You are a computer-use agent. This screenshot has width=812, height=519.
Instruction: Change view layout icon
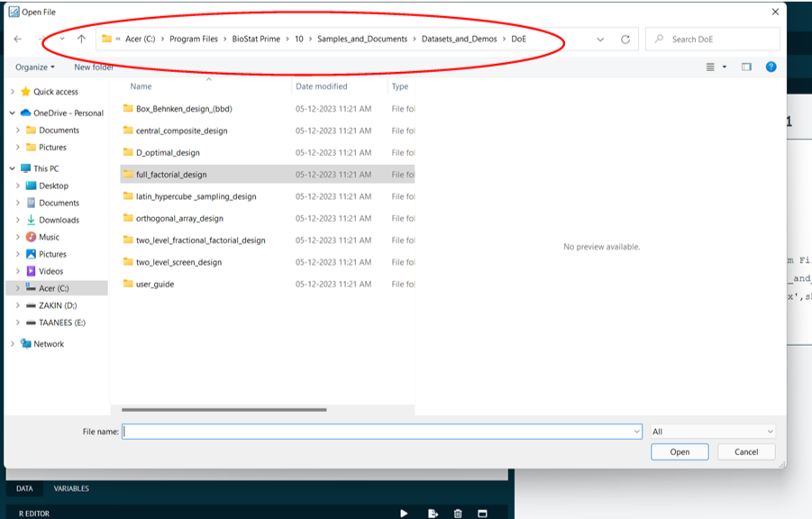pyautogui.click(x=710, y=67)
